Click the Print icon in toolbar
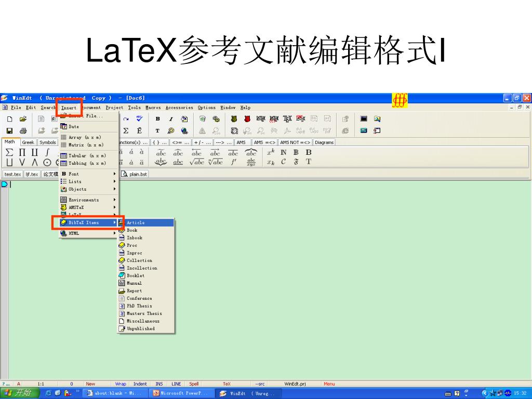The image size is (532, 399). point(23,130)
